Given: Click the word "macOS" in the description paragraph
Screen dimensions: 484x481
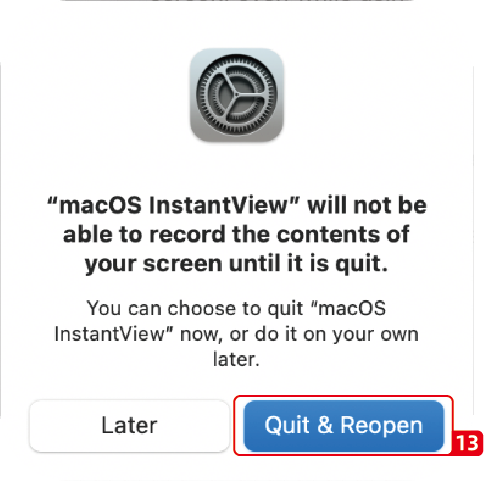Looking at the screenshot, I should tap(352, 308).
